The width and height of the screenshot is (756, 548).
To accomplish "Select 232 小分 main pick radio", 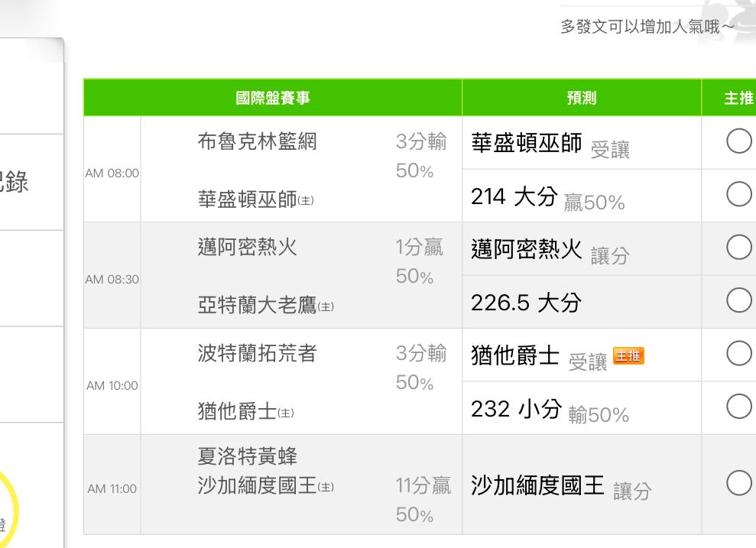I will pyautogui.click(x=738, y=407).
